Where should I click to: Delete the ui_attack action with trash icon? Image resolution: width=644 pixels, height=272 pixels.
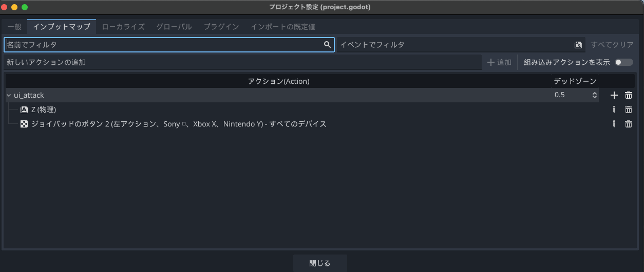coord(629,95)
